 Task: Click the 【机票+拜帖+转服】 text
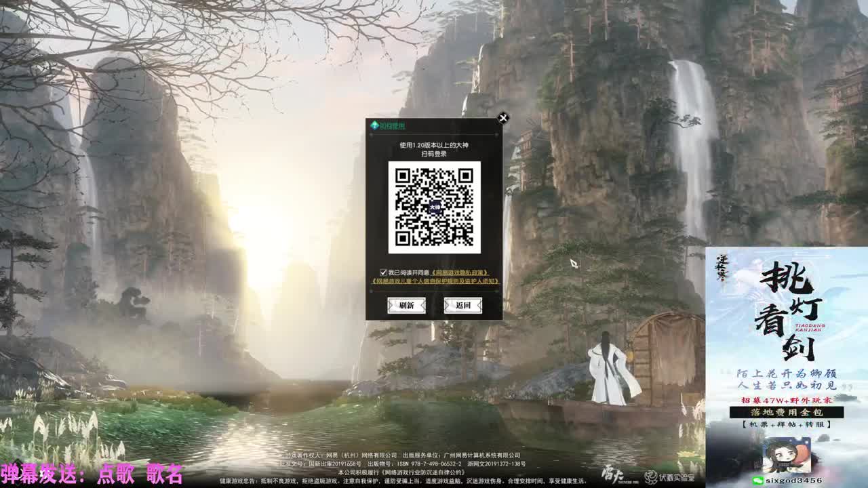pos(786,425)
